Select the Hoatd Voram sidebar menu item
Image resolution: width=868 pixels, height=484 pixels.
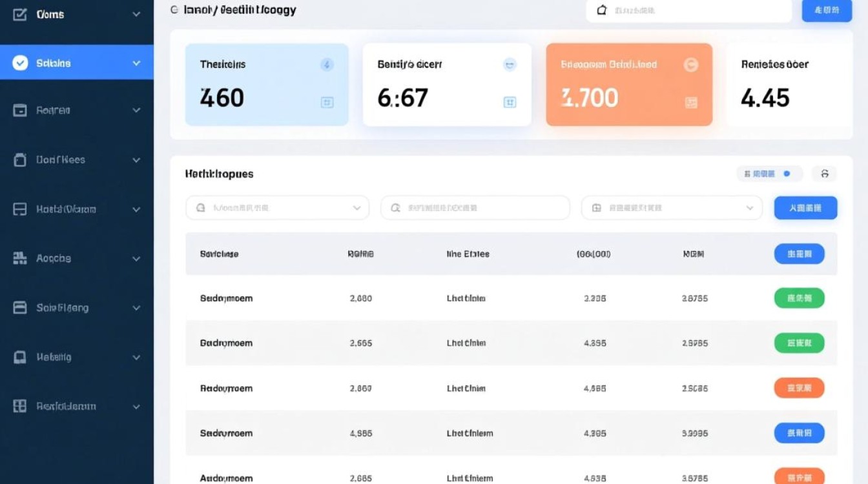point(66,209)
